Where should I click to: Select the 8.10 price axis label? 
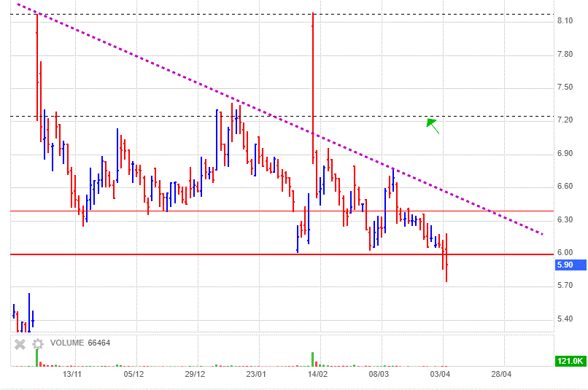tap(565, 20)
